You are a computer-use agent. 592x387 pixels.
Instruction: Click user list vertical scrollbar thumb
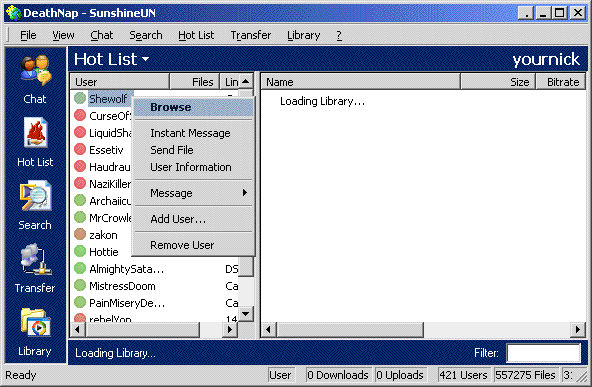246,267
